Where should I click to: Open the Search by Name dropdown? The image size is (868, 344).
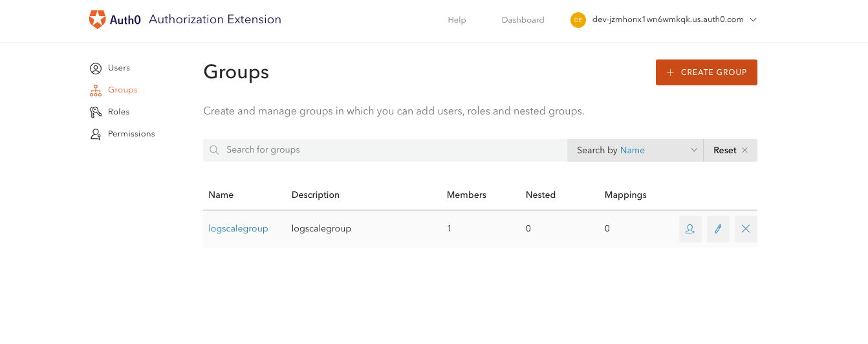click(x=635, y=150)
